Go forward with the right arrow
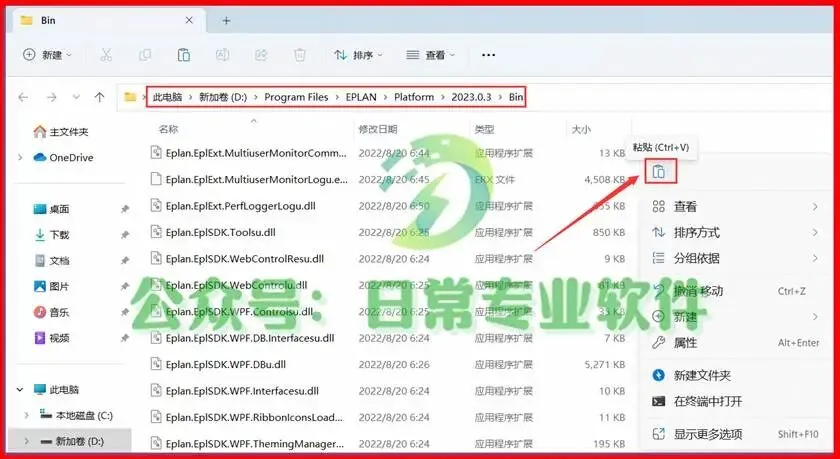 [x=51, y=97]
